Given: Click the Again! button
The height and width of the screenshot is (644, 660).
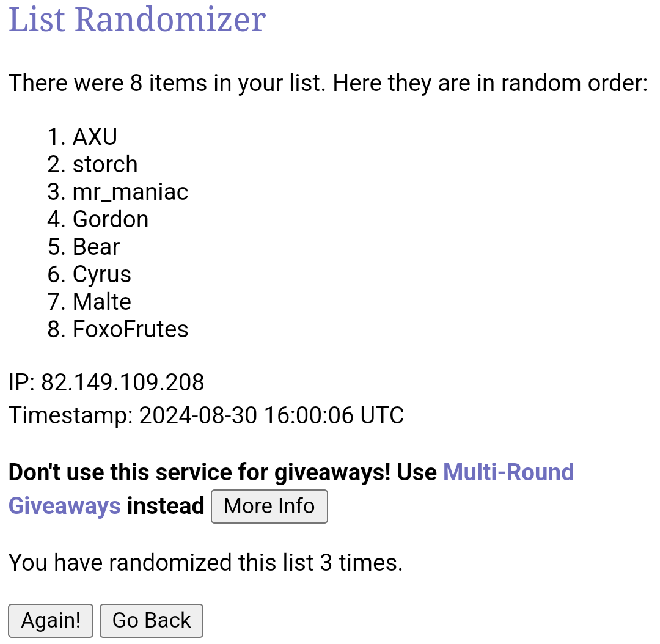Looking at the screenshot, I should point(51,620).
